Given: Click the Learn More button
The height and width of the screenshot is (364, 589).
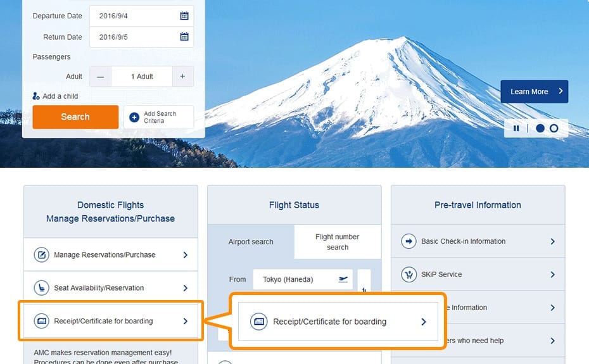Looking at the screenshot, I should coord(534,92).
